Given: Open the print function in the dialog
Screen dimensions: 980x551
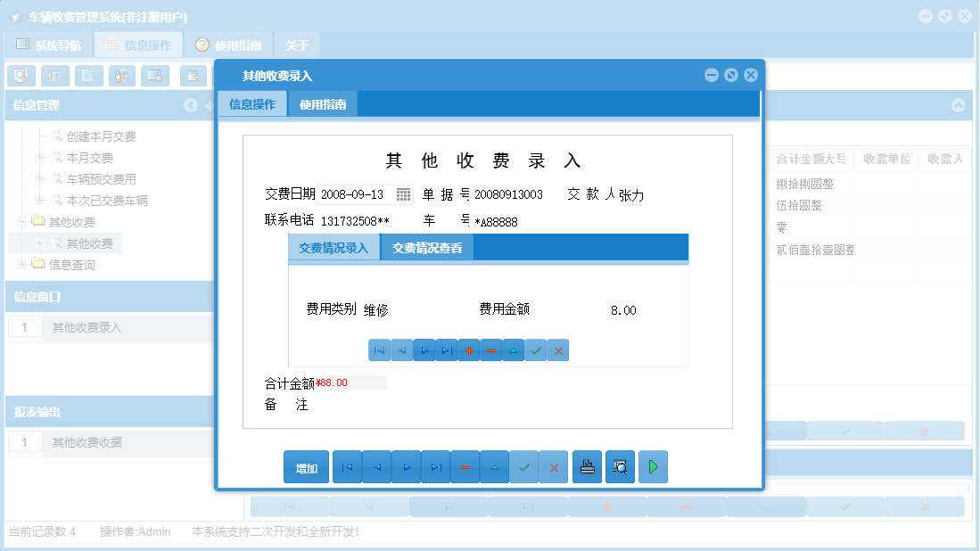Looking at the screenshot, I should [587, 466].
